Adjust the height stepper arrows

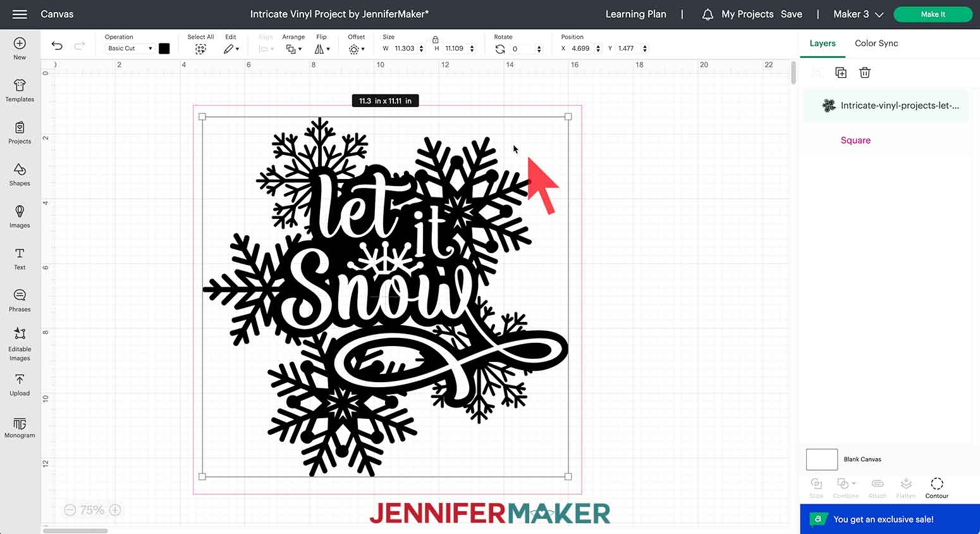pos(472,48)
